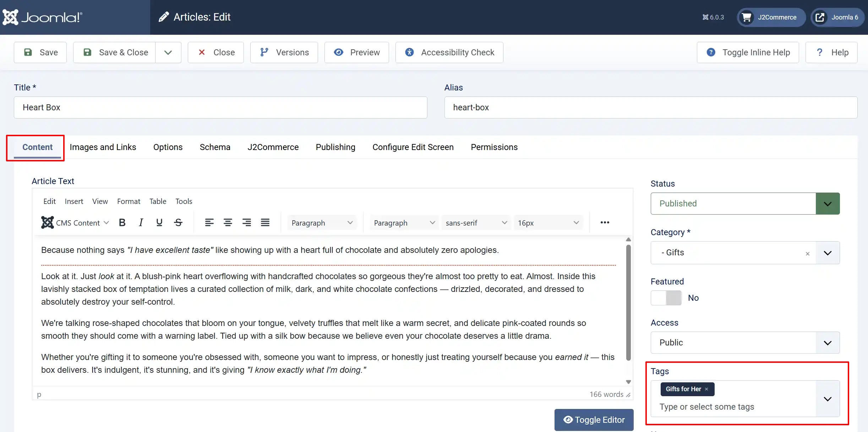
Task: Click the Alias input field
Action: point(651,107)
